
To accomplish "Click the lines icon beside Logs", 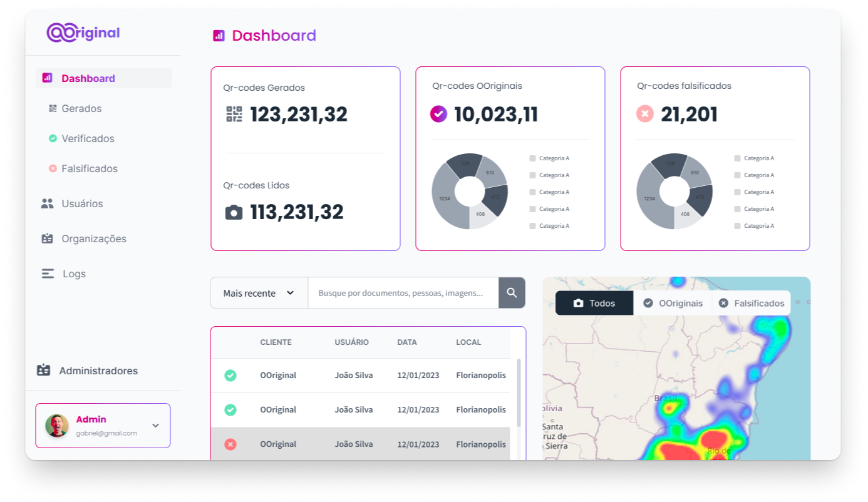I will (48, 274).
